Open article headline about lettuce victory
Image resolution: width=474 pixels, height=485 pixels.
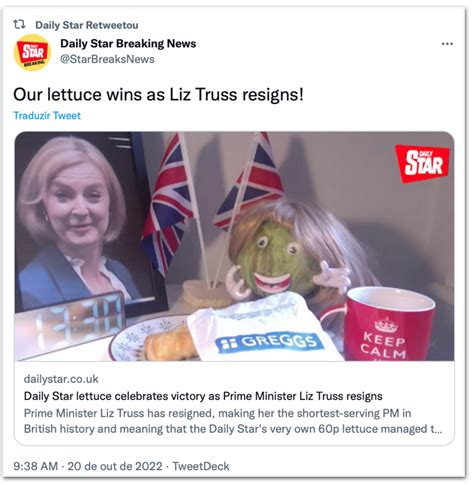[x=203, y=396]
